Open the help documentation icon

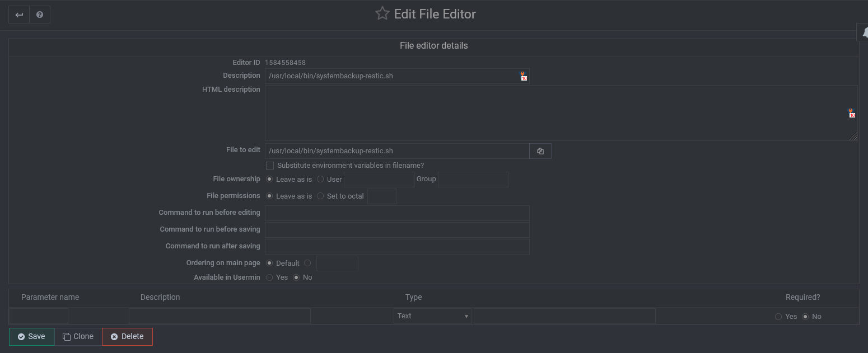pyautogui.click(x=39, y=14)
